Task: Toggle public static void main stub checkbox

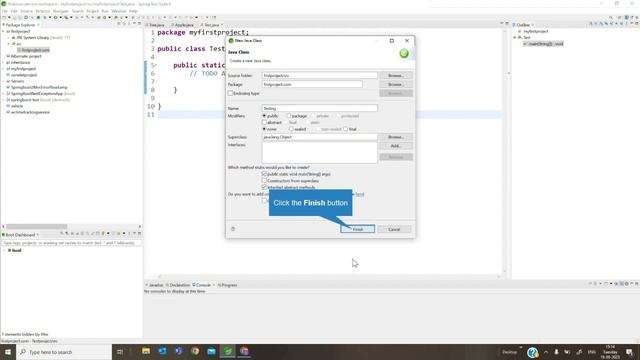Action: pos(264,174)
